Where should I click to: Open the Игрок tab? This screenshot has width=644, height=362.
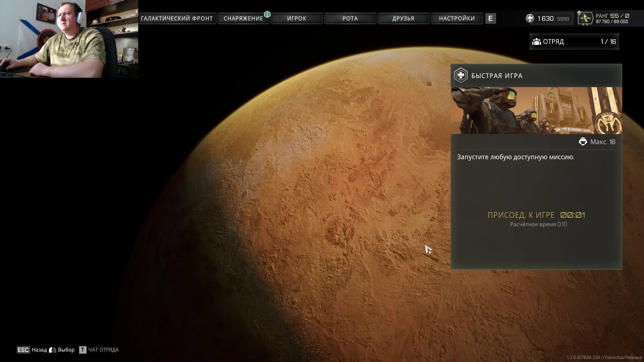click(x=297, y=18)
